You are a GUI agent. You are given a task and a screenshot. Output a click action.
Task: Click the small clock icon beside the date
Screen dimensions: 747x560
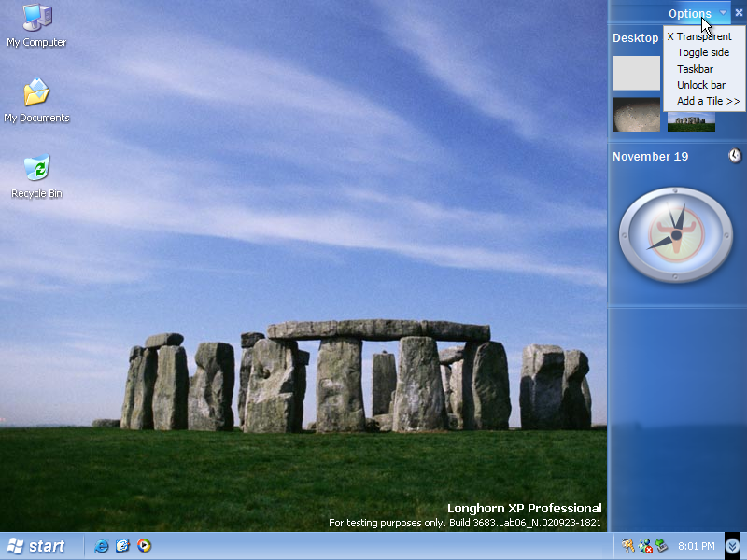click(x=735, y=156)
